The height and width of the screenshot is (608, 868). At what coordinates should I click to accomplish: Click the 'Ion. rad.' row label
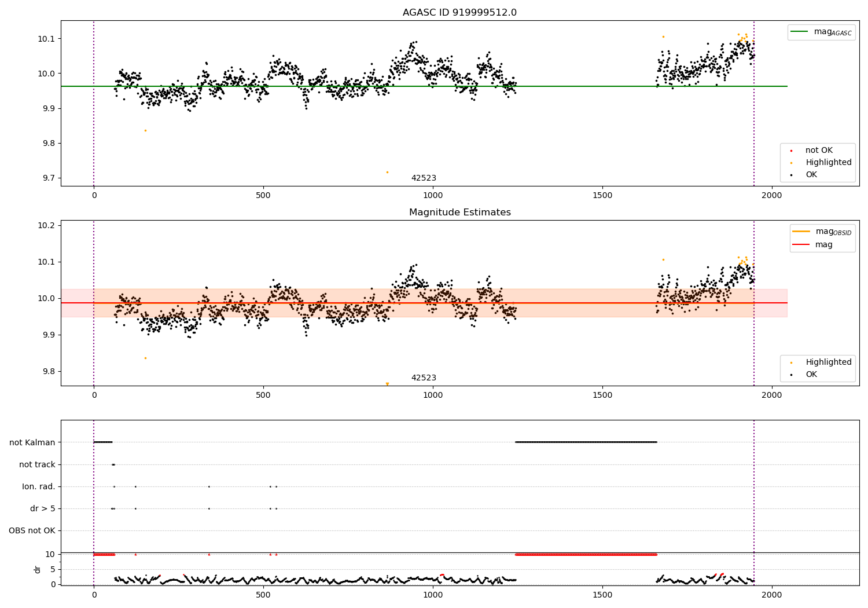(39, 486)
